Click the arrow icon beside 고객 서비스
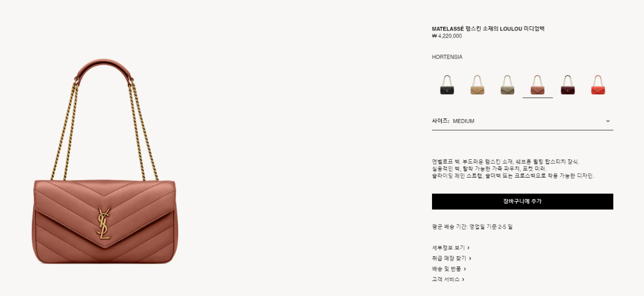The image size is (644, 296). click(463, 279)
